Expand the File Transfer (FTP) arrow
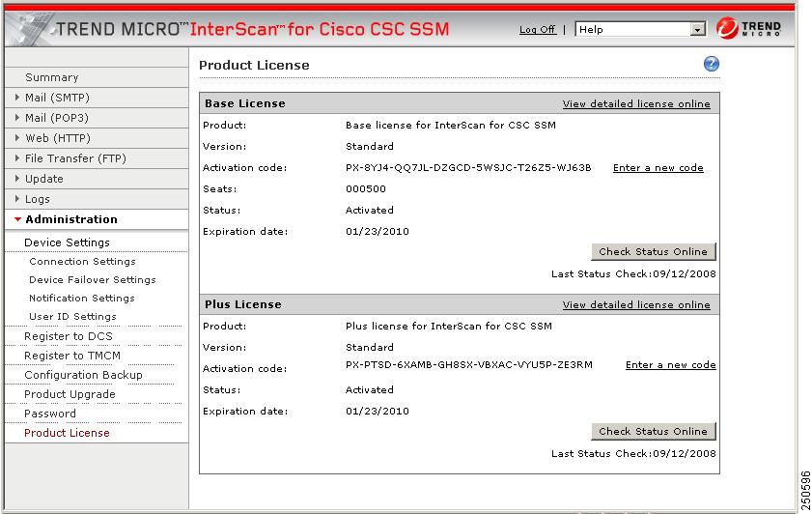Screen dimensions: 812x514 point(17,158)
